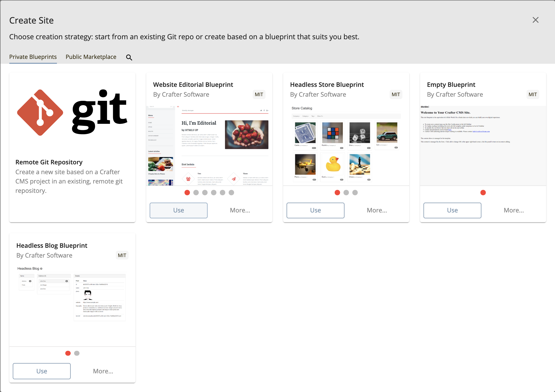Image resolution: width=555 pixels, height=392 pixels.
Task: Use the Headless Blog Blueprint
Action: [42, 371]
